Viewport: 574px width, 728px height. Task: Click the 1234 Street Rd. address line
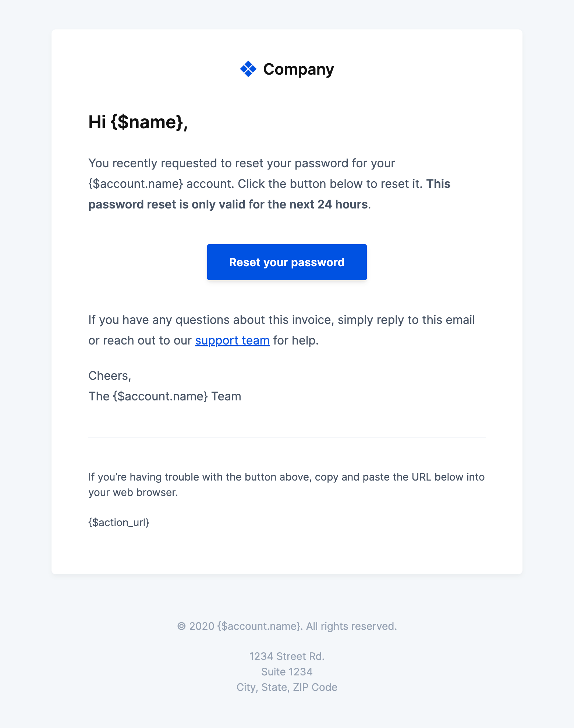287,656
